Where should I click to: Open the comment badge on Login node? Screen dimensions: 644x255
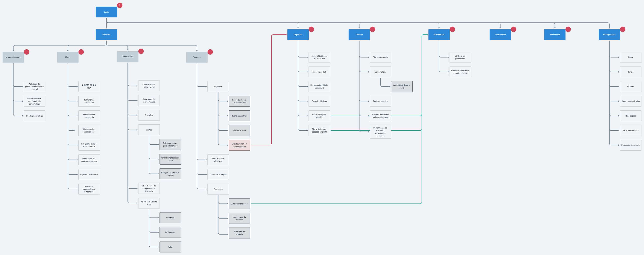pos(120,5)
